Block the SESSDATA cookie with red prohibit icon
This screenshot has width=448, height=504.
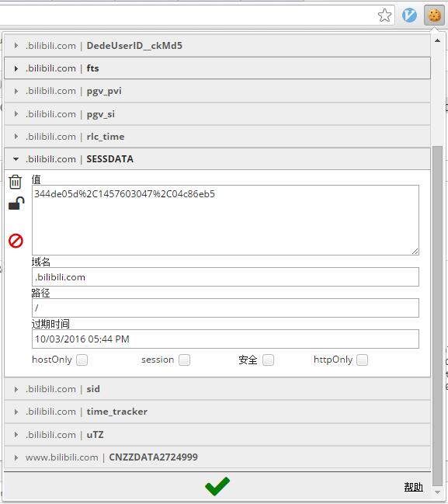click(x=16, y=241)
